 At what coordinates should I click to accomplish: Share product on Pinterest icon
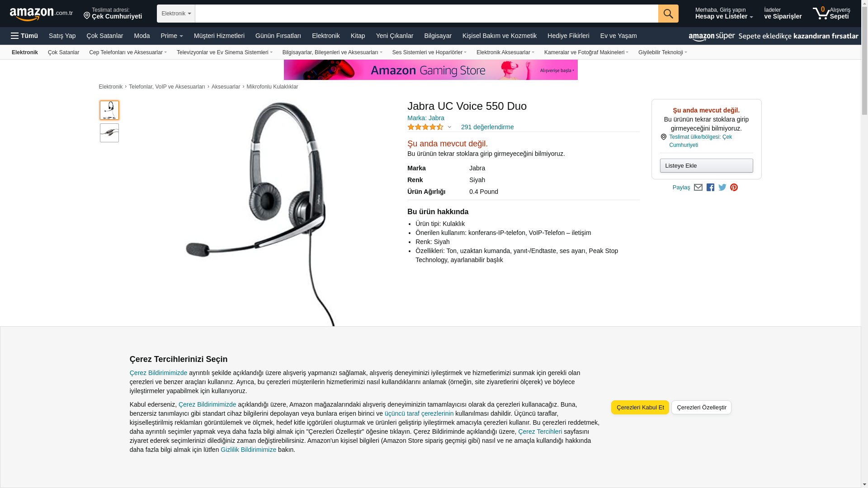coord(734,188)
